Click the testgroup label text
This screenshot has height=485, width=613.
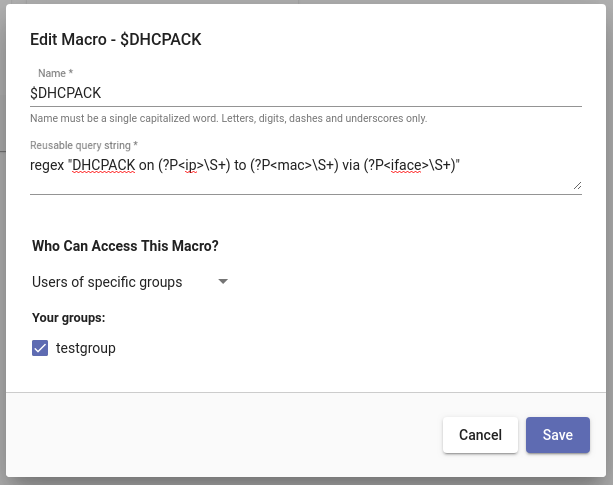[86, 348]
